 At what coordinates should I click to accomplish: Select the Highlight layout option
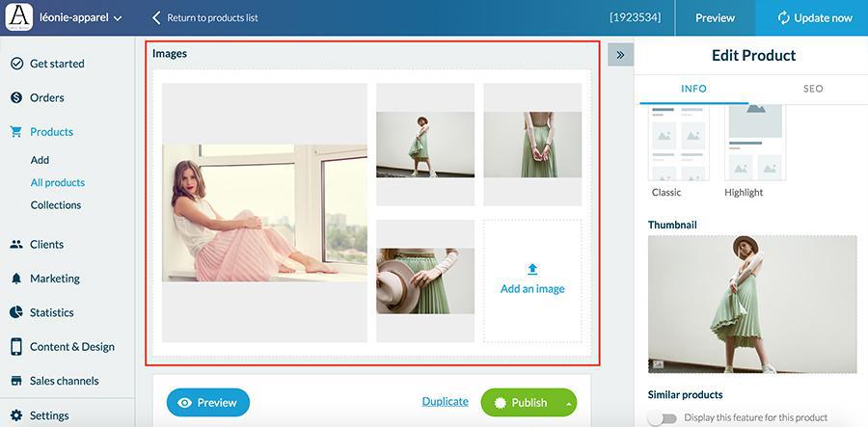tap(755, 145)
